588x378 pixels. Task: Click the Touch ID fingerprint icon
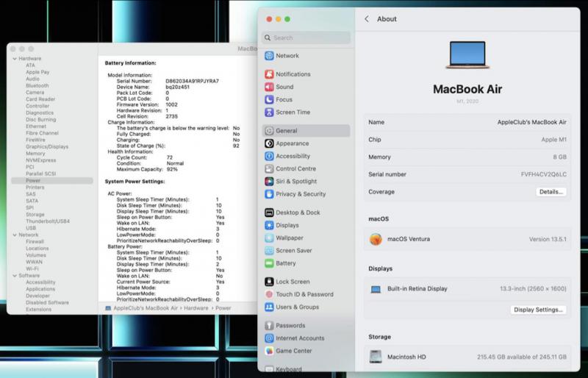point(269,294)
